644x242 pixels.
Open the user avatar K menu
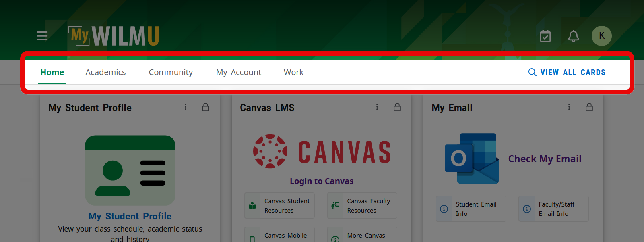601,36
